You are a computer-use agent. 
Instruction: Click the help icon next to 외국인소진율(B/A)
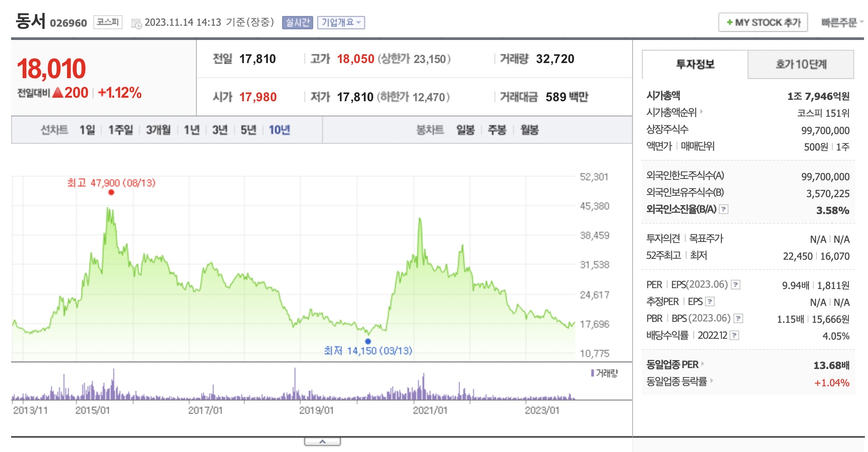point(724,209)
